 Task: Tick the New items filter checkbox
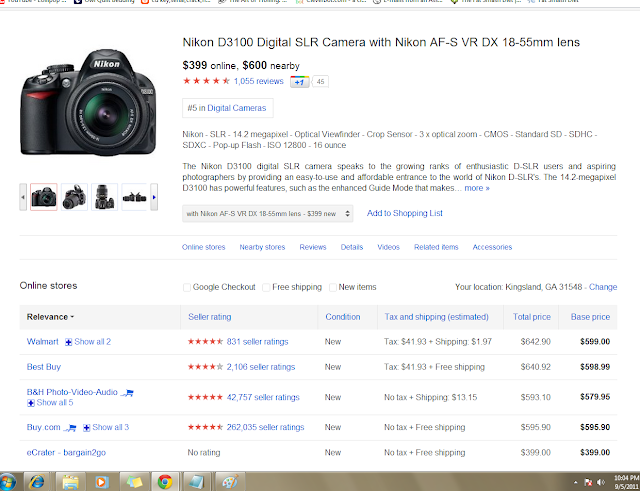[333, 287]
